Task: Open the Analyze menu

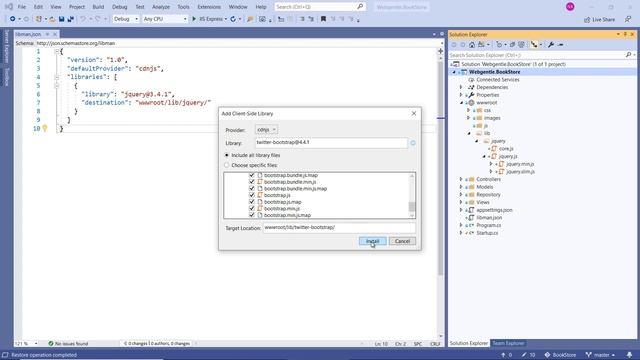Action: tap(161, 7)
